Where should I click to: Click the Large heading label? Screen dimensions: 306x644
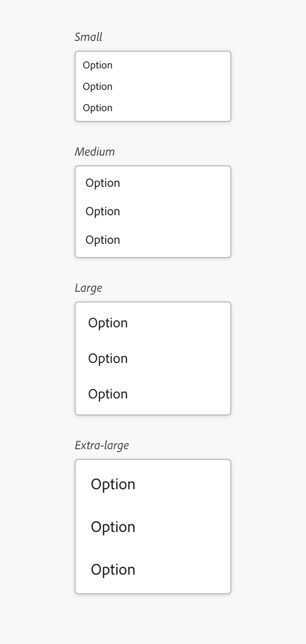click(x=89, y=288)
